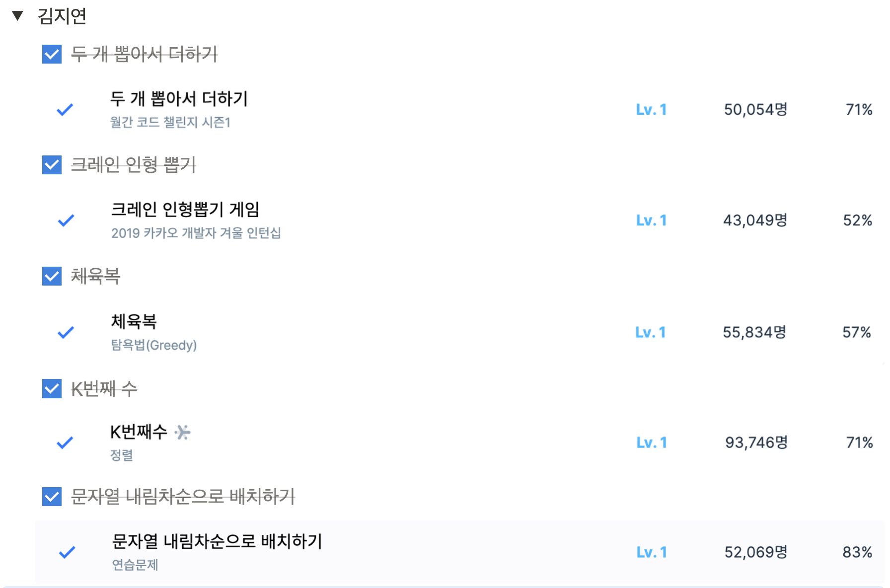Uncheck the 체육복 to-do checkbox
This screenshot has height=588, width=890.
click(52, 276)
